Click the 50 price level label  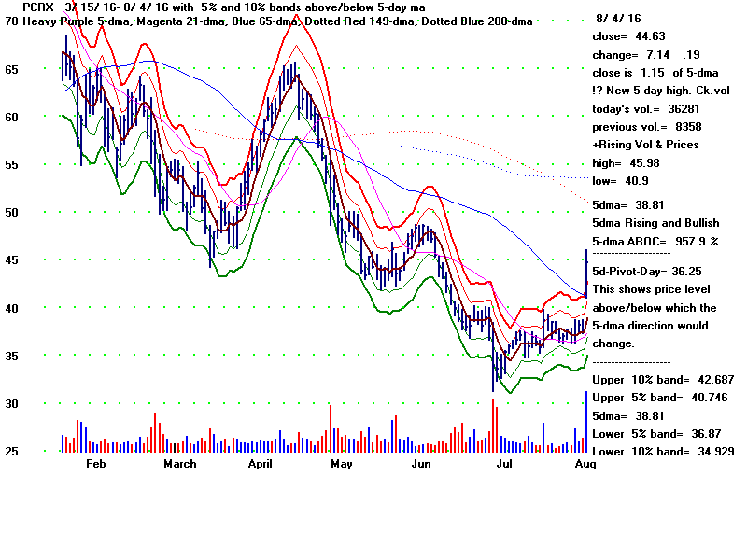coord(10,213)
